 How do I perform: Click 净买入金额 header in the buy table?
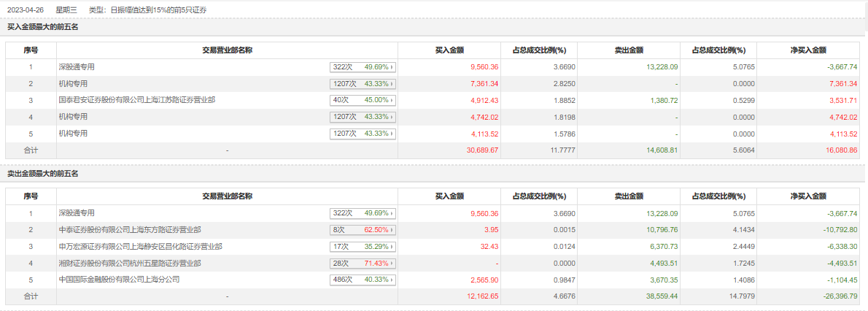[x=808, y=50]
